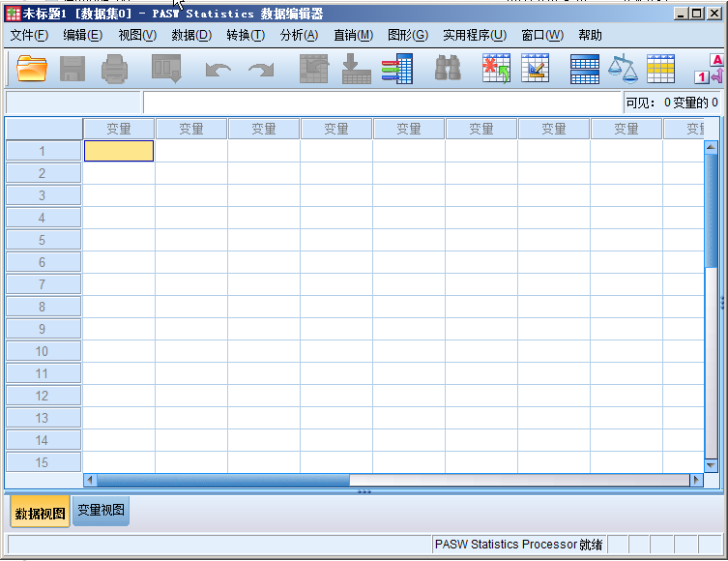Image resolution: width=728 pixels, height=561 pixels.
Task: Select row header 10
Action: point(44,351)
